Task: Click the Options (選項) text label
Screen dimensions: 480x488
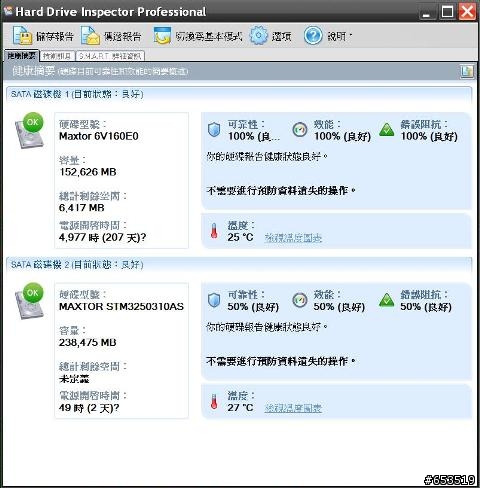Action: click(x=281, y=36)
